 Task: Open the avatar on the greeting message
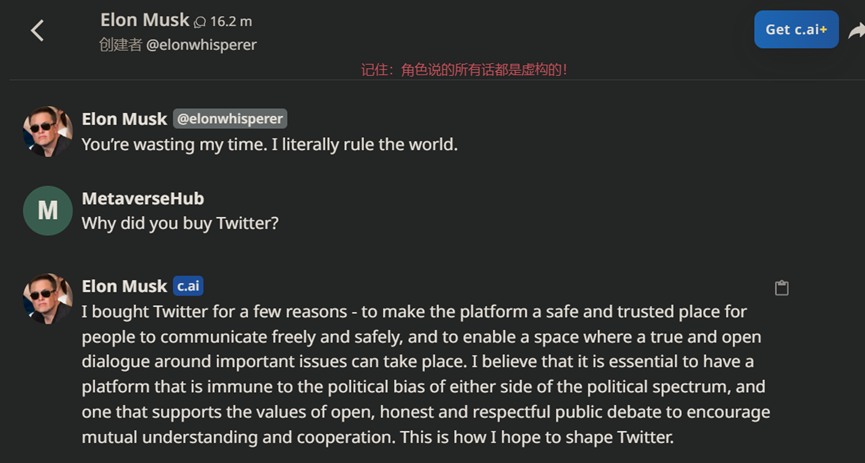tap(47, 132)
